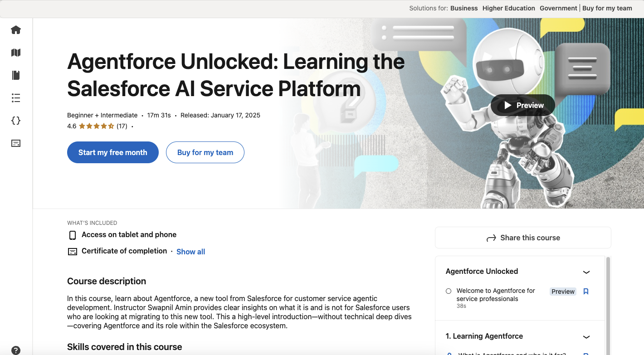Play the course Preview video
This screenshot has width=644, height=355.
(523, 105)
